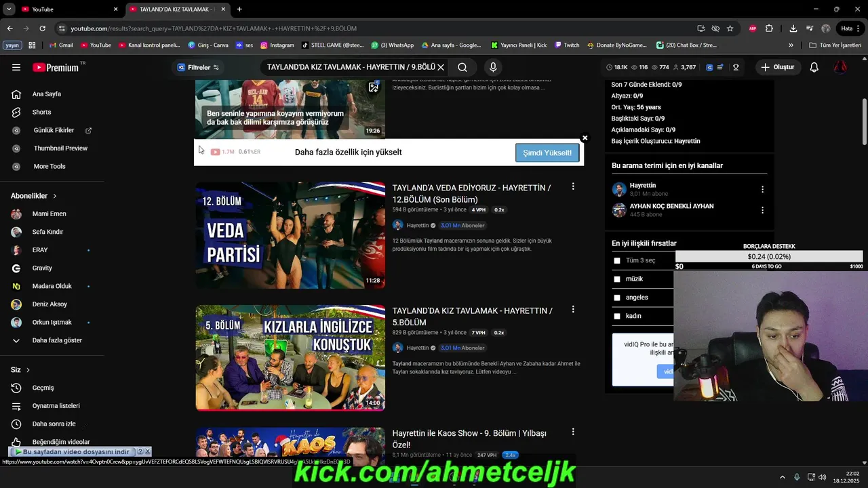Tick the angeles keyword checkbox
The width and height of the screenshot is (868, 488).
616,298
